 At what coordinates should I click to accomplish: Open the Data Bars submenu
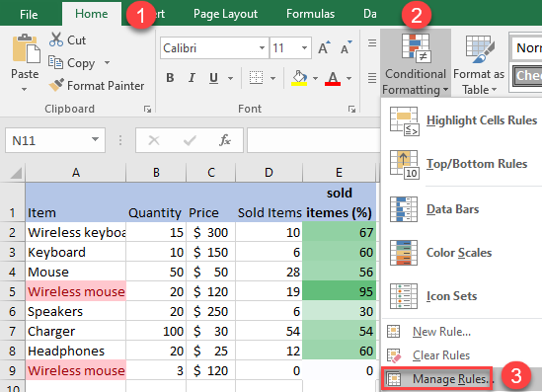(x=463, y=209)
